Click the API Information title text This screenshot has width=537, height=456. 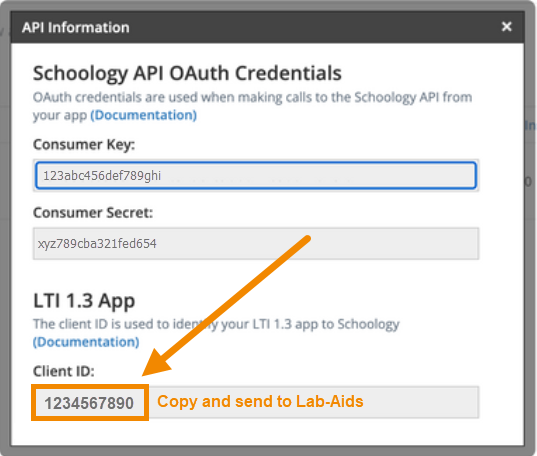[x=76, y=27]
